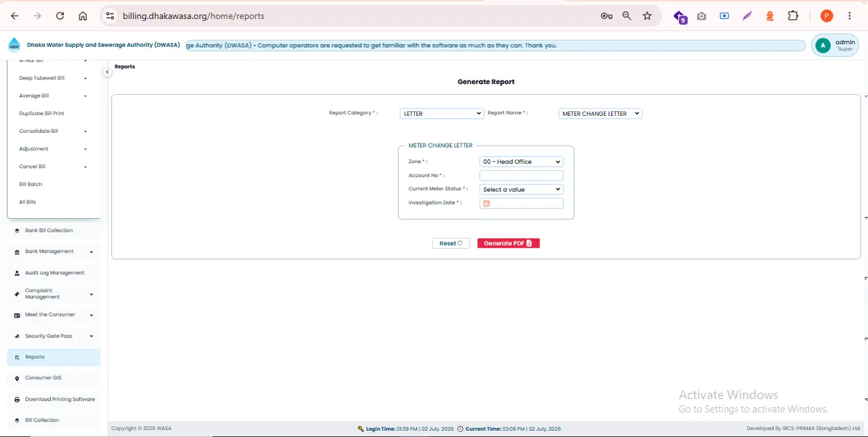Expand the Meet the Consumer menu

(54, 315)
